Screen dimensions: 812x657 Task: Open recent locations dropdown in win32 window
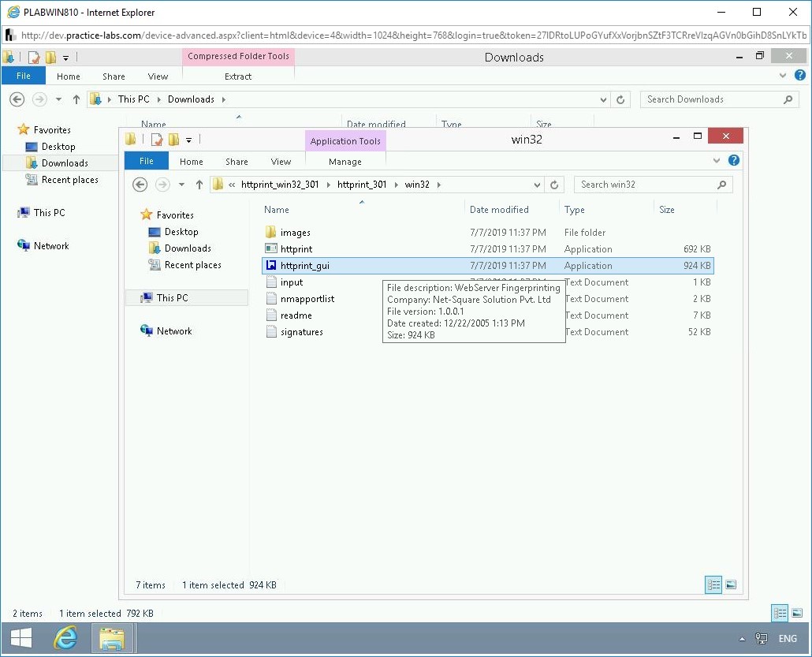tap(181, 185)
